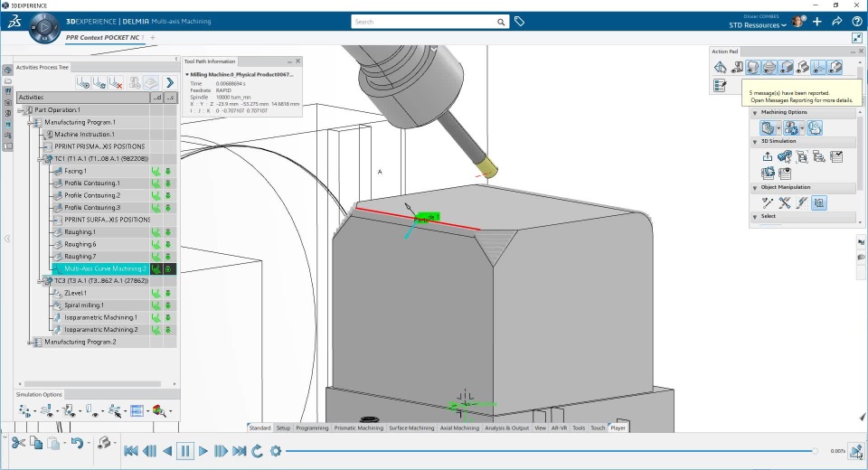This screenshot has height=470, width=868.
Task: Click the expand view icon at top right
Action: 857,38
